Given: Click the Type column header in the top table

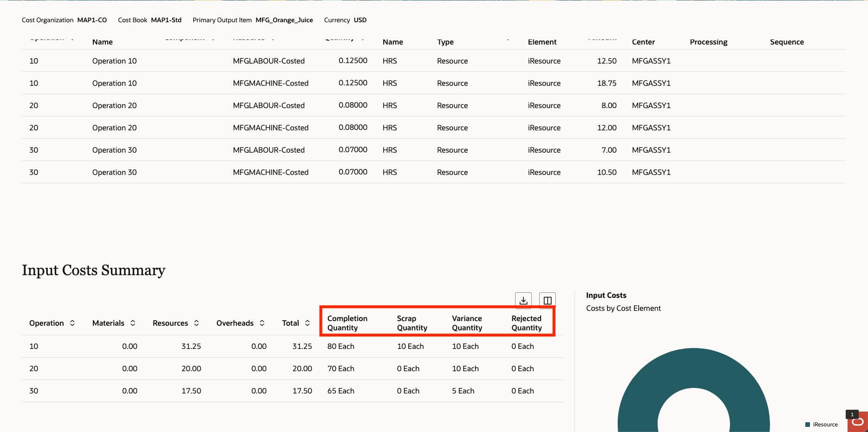Looking at the screenshot, I should point(445,42).
